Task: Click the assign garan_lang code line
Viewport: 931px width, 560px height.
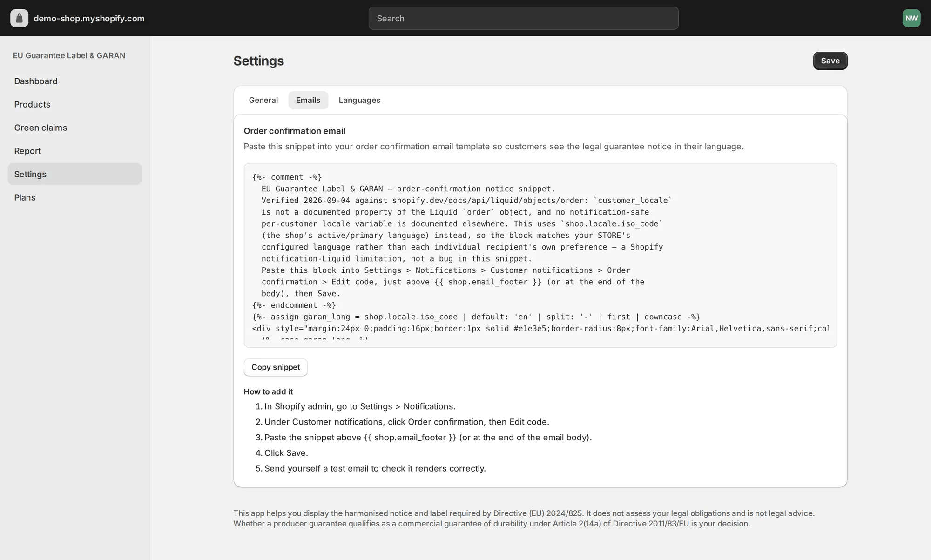Action: click(476, 317)
